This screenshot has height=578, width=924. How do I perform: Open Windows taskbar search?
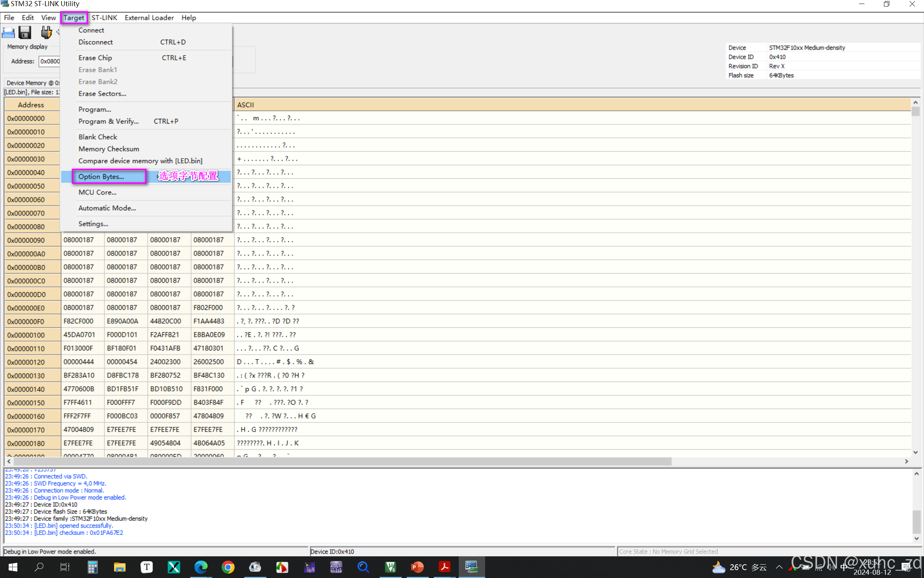pyautogui.click(x=39, y=567)
